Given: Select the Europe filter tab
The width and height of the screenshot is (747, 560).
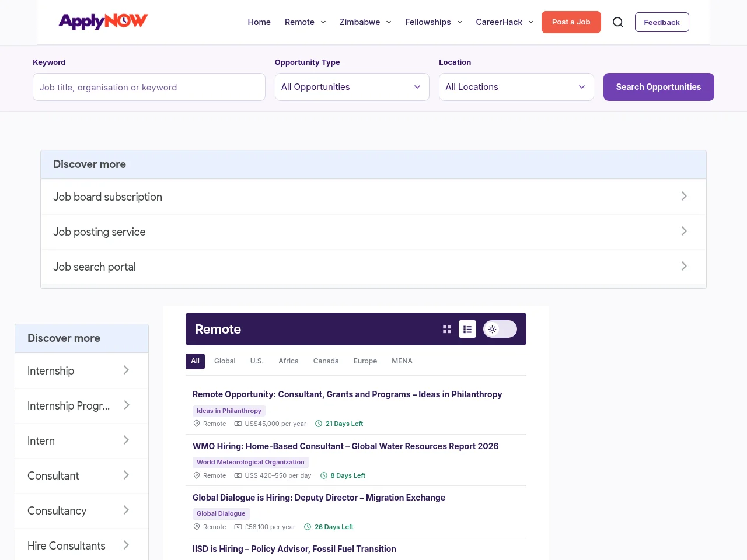Looking at the screenshot, I should tap(365, 361).
